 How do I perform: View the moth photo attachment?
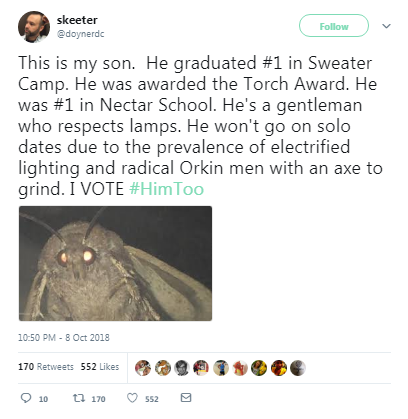click(115, 263)
